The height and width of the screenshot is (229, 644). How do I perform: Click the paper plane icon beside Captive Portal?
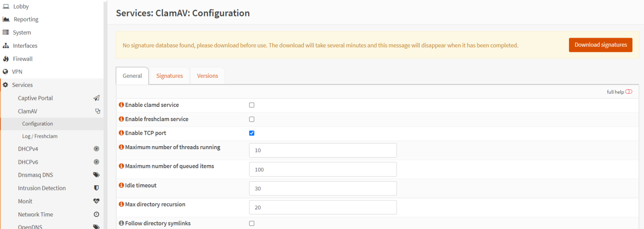pyautogui.click(x=97, y=98)
